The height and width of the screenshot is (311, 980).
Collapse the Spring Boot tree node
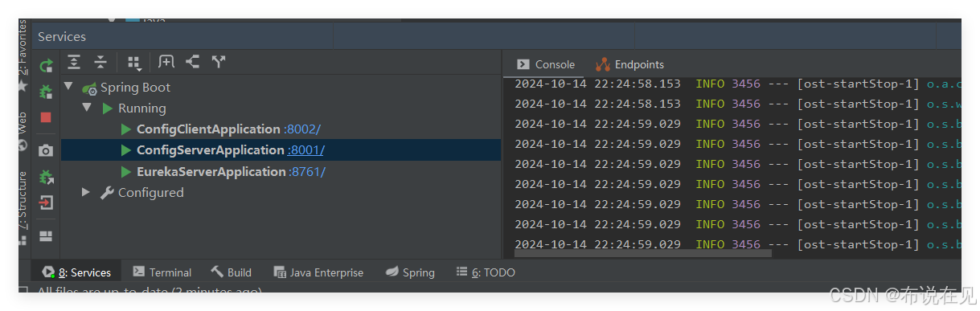(68, 87)
